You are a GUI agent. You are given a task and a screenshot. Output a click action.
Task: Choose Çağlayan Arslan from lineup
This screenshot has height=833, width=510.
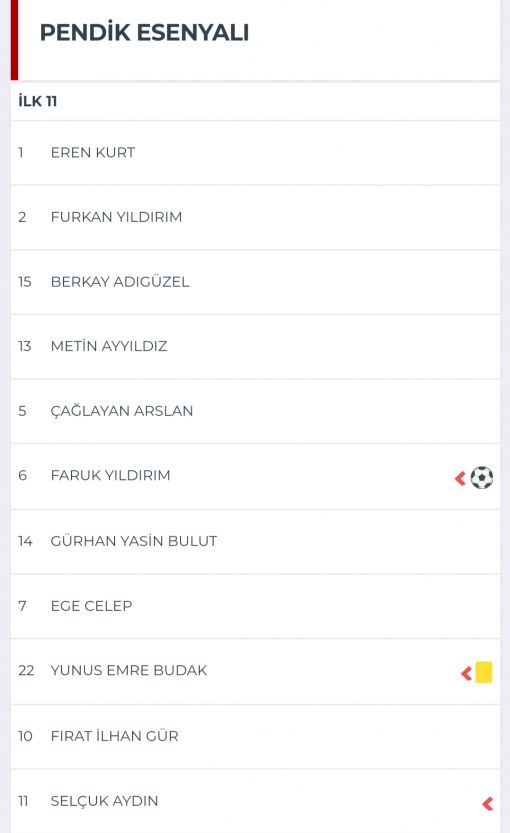tap(255, 411)
